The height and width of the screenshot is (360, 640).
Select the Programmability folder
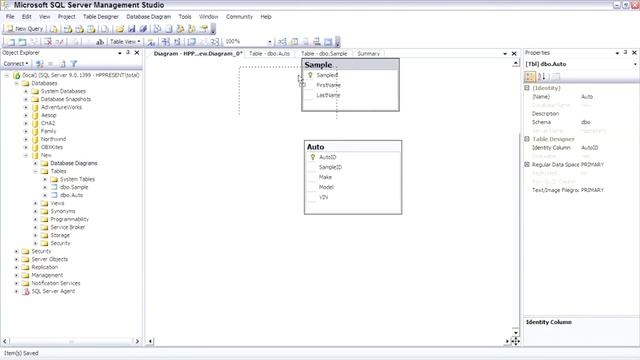pos(69,219)
